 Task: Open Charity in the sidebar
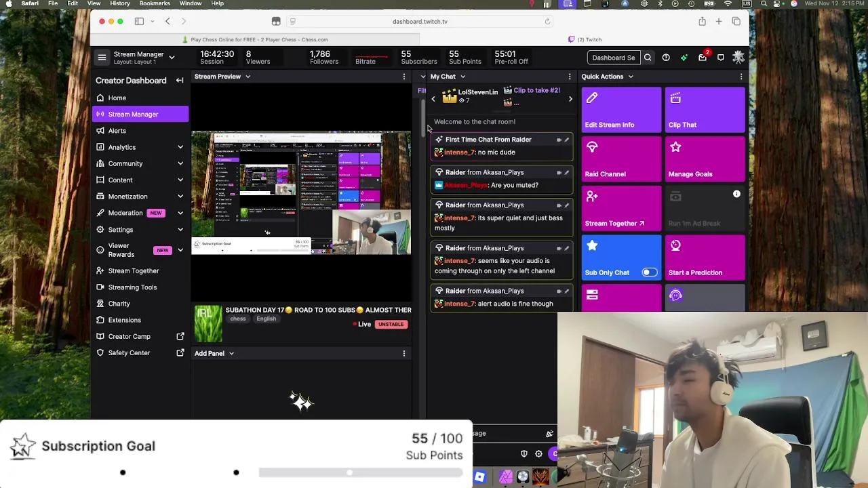140,304
